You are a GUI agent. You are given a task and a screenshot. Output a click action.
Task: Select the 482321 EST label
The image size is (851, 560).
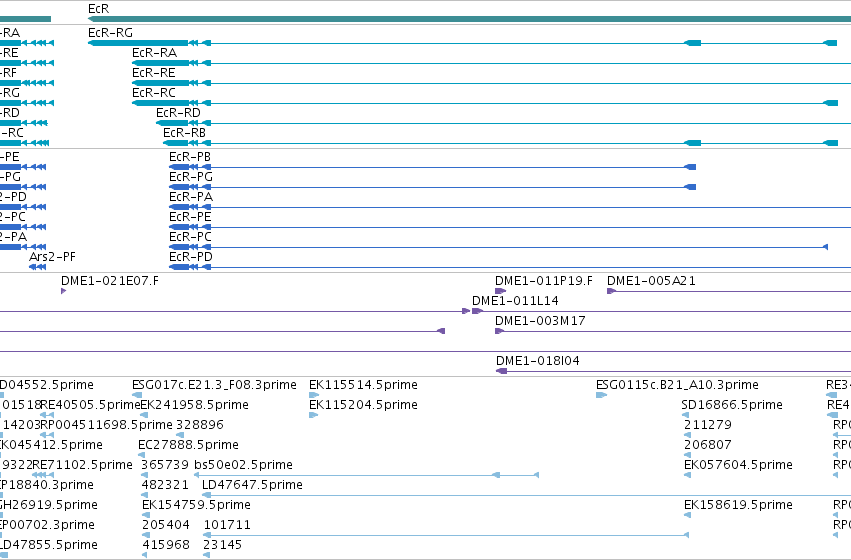(165, 486)
